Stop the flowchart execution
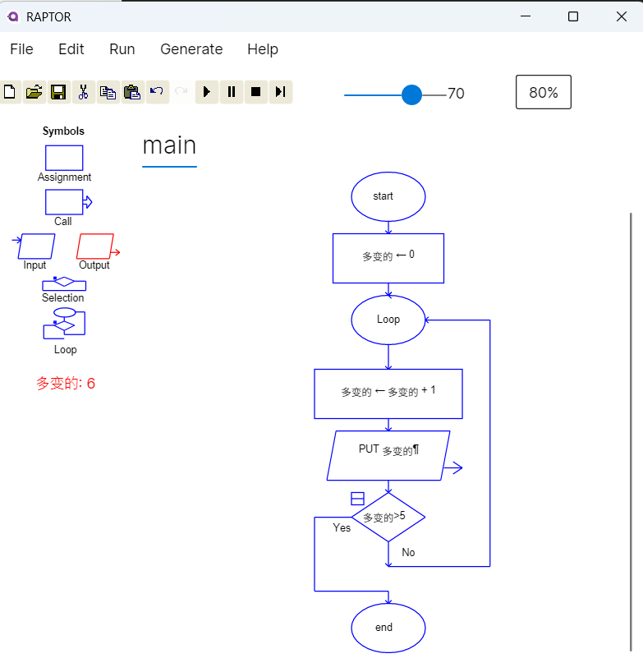 point(256,92)
